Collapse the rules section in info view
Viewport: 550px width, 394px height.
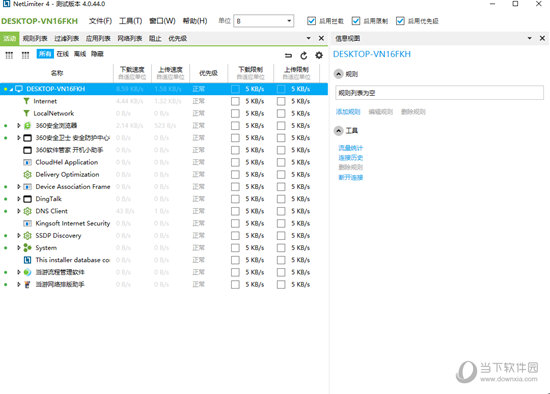point(338,74)
